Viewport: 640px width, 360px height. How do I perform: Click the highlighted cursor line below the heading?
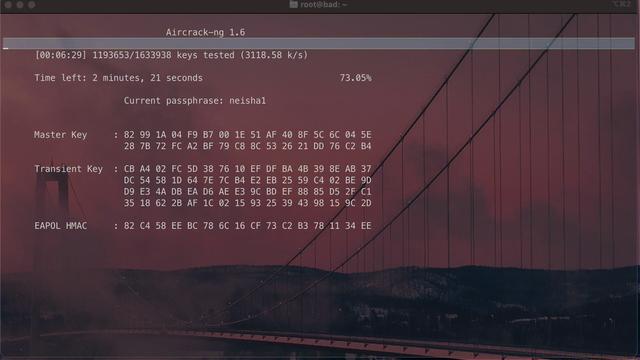tap(319, 44)
